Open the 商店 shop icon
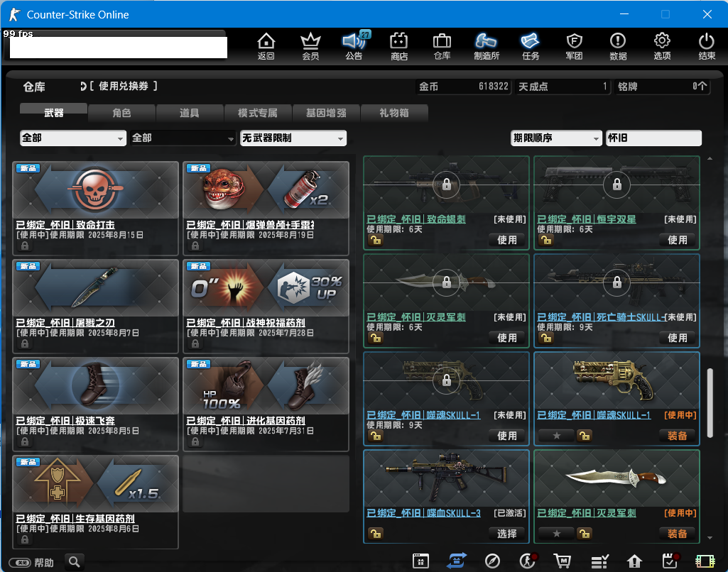728x572 pixels. tap(398, 46)
